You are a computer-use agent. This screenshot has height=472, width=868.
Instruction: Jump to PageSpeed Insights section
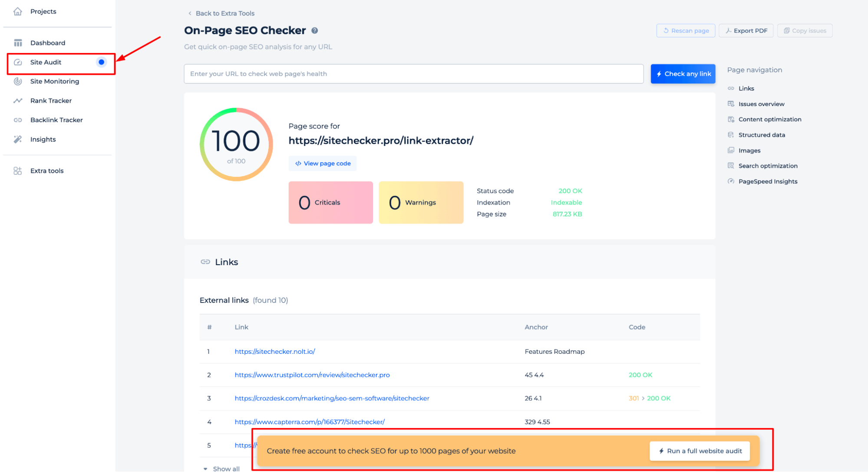click(768, 181)
